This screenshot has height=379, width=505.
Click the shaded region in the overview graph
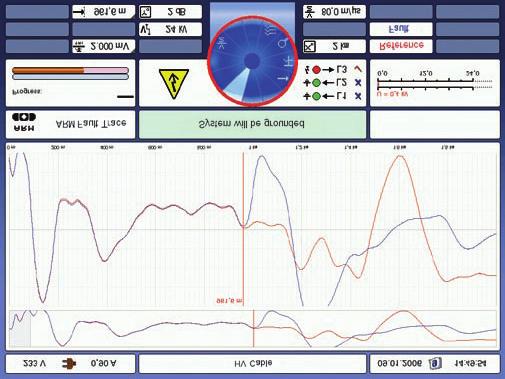20,329
